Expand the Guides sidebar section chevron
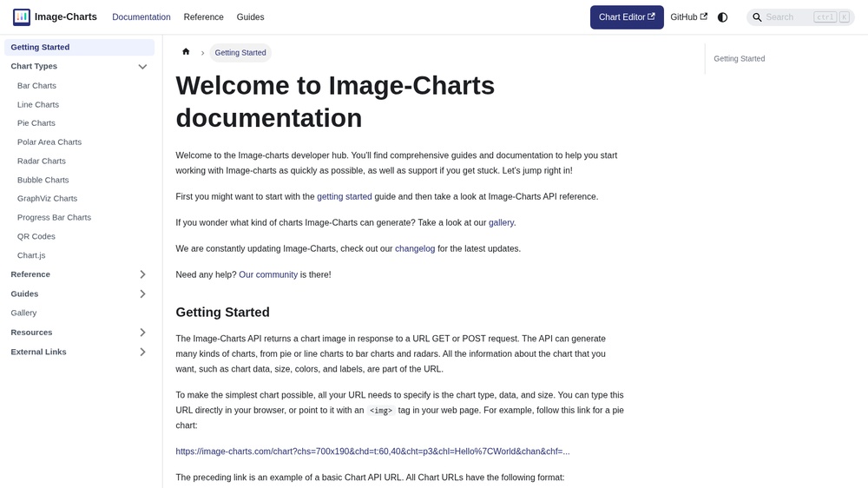The width and height of the screenshot is (868, 488). pyautogui.click(x=142, y=293)
